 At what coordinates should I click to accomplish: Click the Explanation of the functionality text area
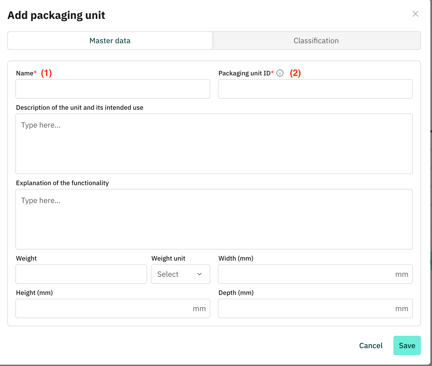214,219
